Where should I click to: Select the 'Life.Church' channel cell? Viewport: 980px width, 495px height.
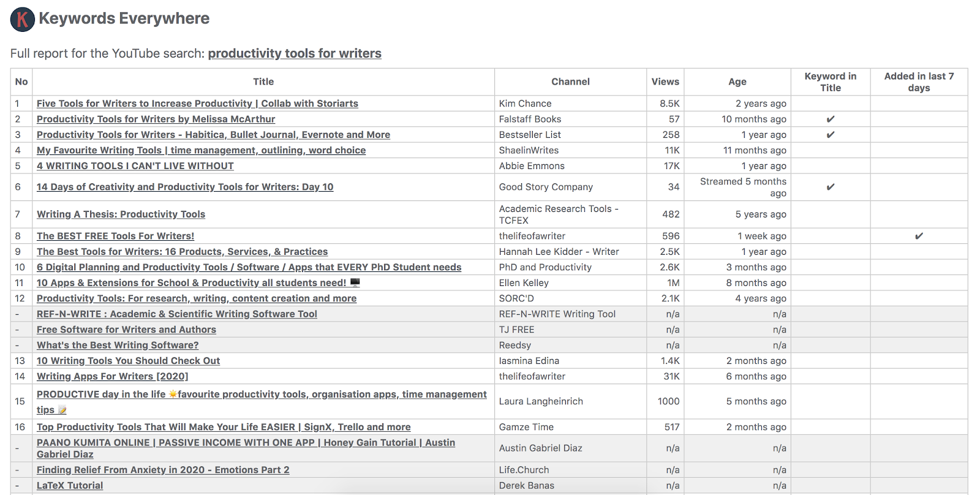570,470
